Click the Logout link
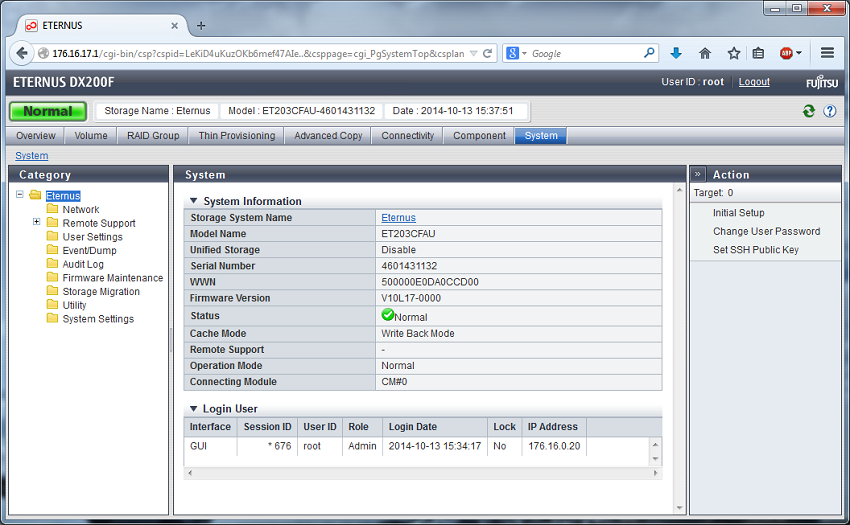 coord(754,82)
